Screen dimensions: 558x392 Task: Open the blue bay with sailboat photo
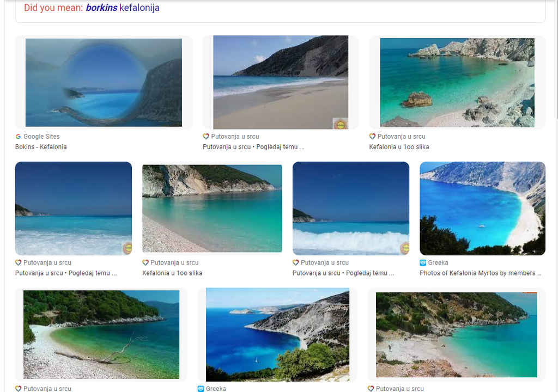[277, 335]
